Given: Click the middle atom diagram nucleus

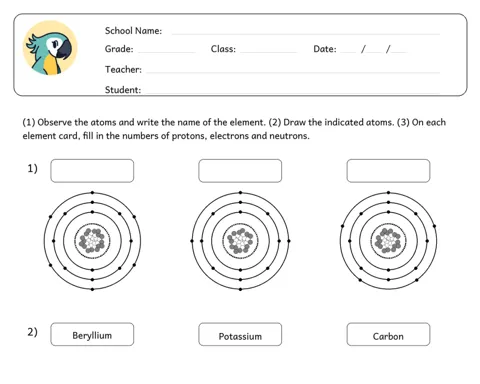Looking at the screenshot, I should [240, 241].
